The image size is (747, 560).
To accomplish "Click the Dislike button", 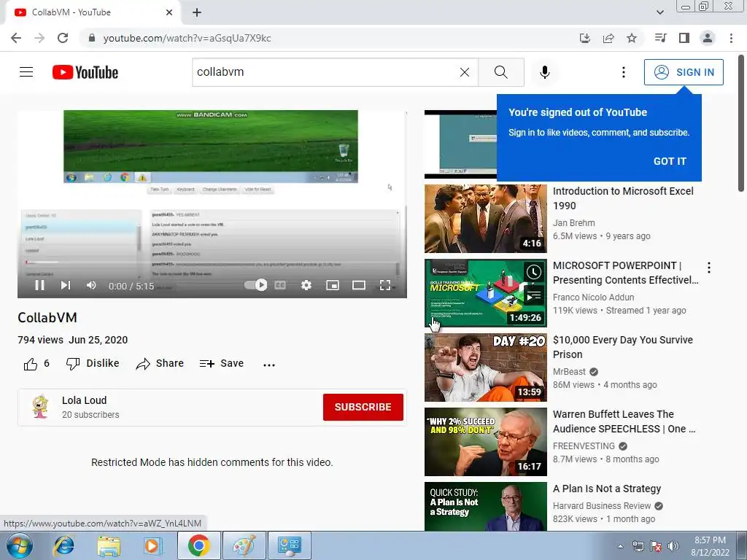I will coord(93,363).
